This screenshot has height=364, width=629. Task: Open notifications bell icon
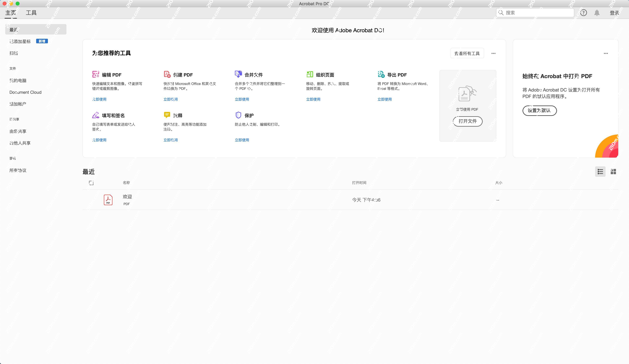pos(597,13)
